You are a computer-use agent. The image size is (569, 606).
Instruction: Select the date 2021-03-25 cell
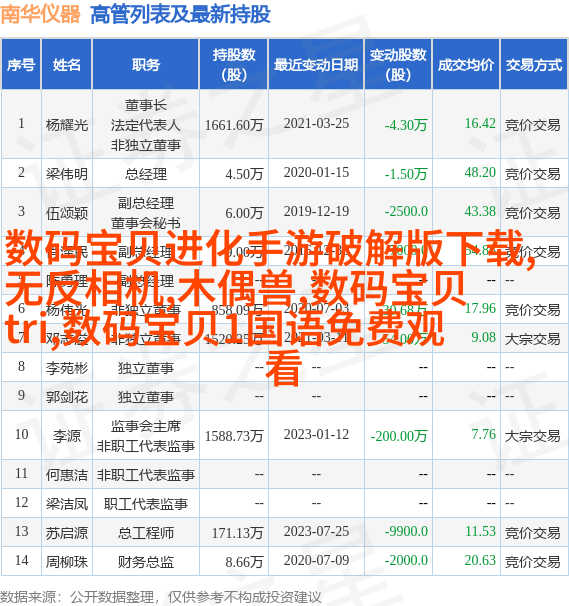[316, 124]
